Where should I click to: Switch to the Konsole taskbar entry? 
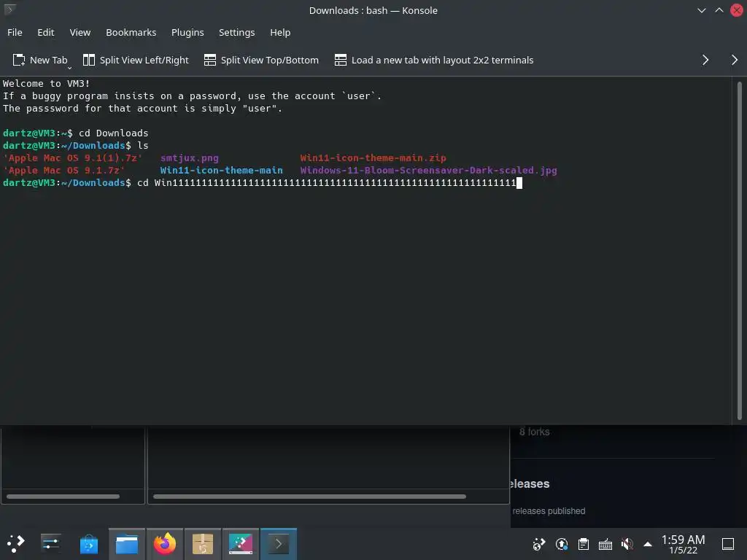coord(279,544)
